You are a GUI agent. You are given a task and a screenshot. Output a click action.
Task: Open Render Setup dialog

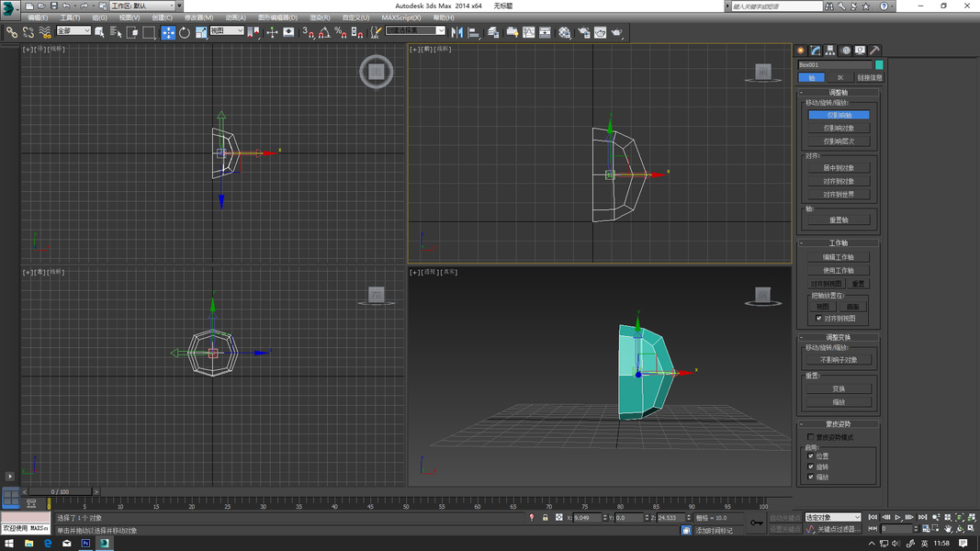click(584, 32)
